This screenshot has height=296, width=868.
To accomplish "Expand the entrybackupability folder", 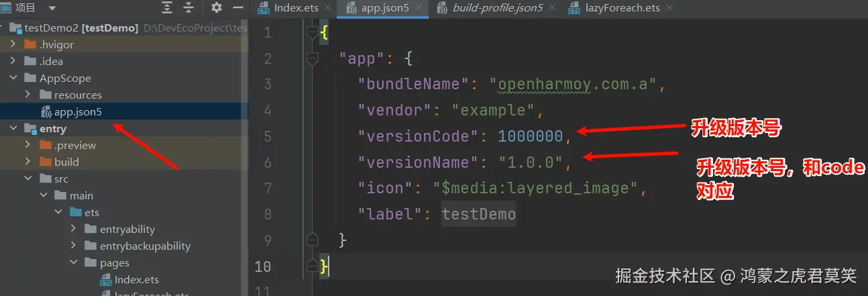I will tap(73, 246).
